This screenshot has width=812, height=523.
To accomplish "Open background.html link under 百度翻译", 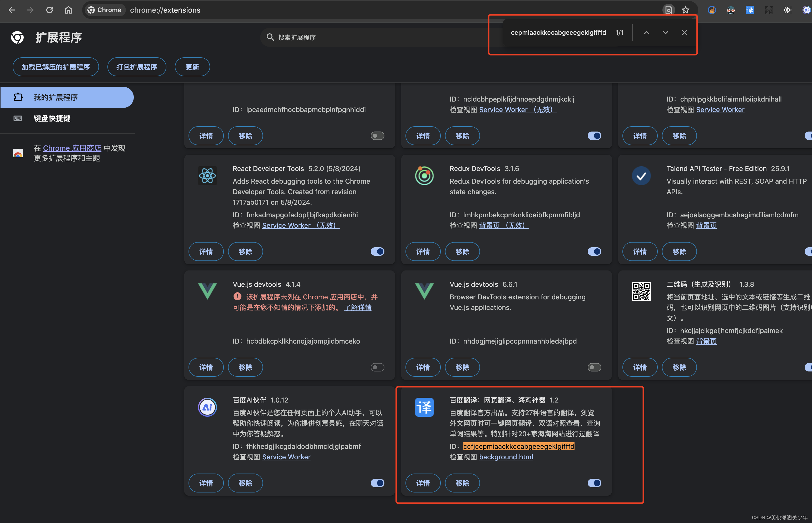I will [x=506, y=457].
